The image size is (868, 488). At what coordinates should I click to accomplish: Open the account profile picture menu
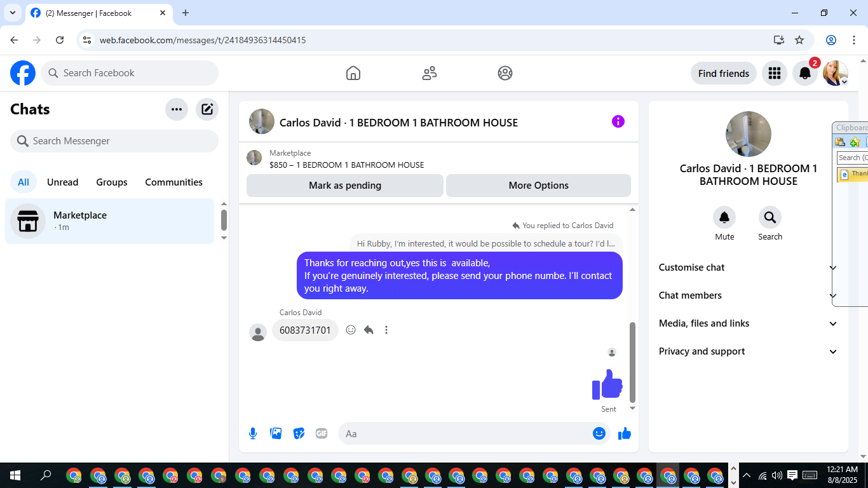coord(836,73)
